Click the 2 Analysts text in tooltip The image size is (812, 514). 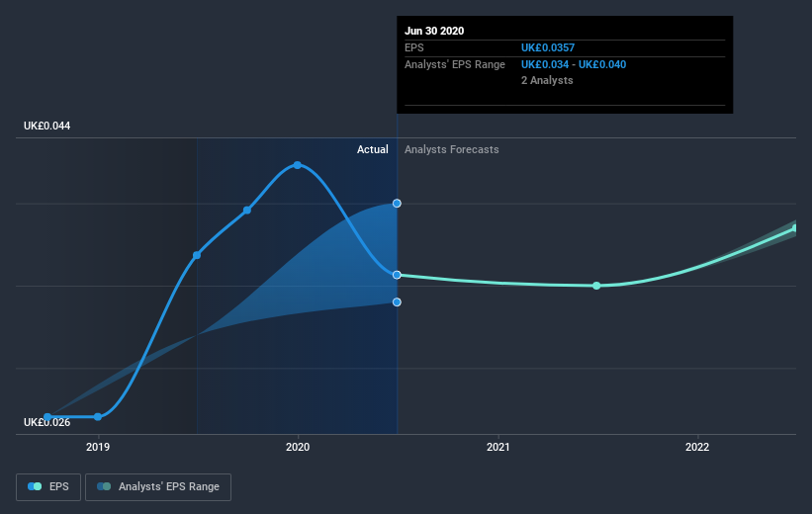[x=547, y=81]
